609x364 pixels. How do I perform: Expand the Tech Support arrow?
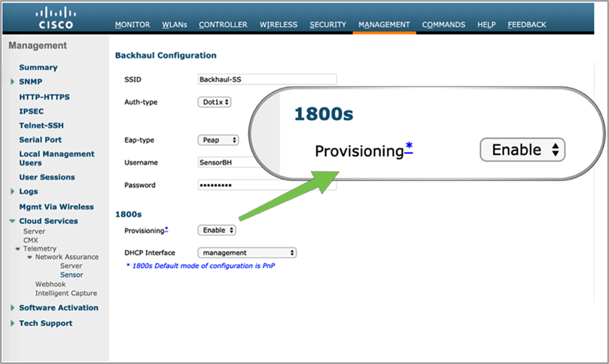point(13,323)
